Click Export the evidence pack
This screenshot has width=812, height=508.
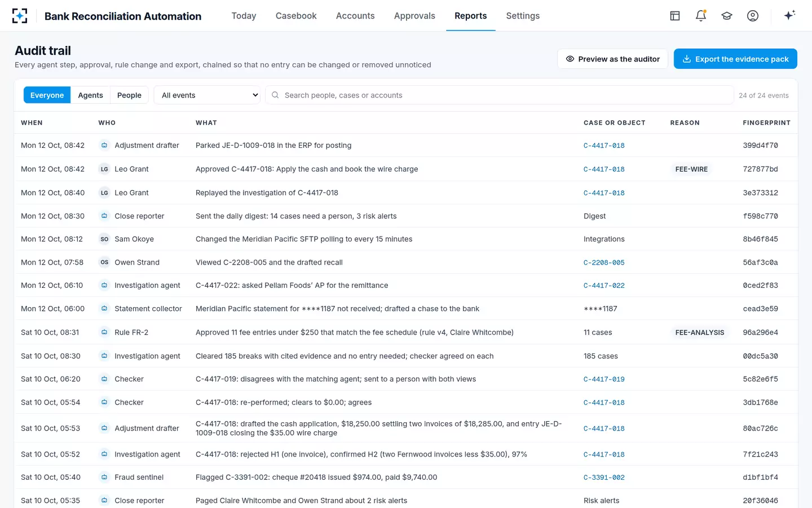pyautogui.click(x=735, y=59)
